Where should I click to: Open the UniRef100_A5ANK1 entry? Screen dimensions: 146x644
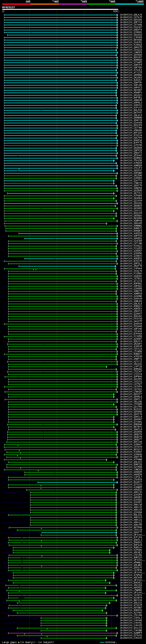coord(131,562)
